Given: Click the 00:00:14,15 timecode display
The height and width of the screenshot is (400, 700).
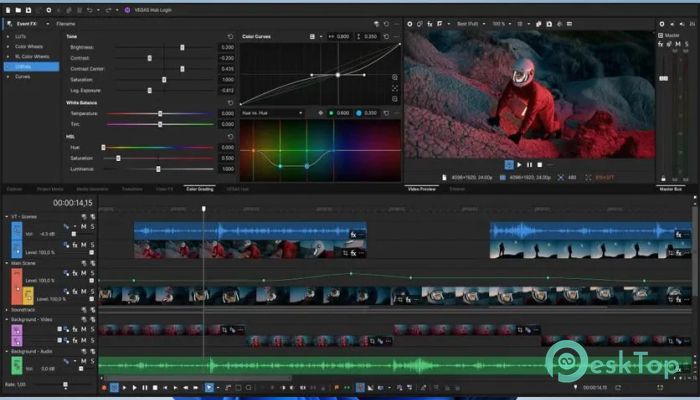Looking at the screenshot, I should point(73,203).
